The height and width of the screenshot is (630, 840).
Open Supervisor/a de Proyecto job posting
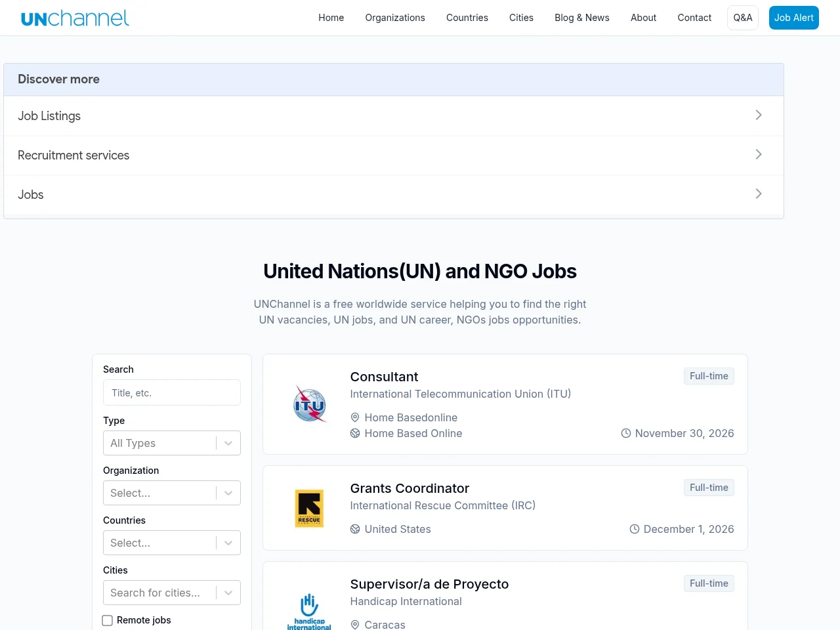click(429, 584)
